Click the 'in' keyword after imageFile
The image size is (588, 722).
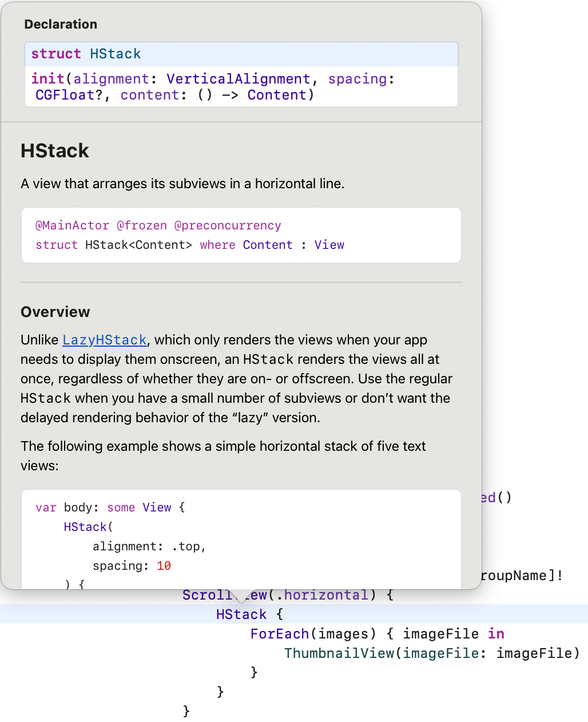click(496, 634)
